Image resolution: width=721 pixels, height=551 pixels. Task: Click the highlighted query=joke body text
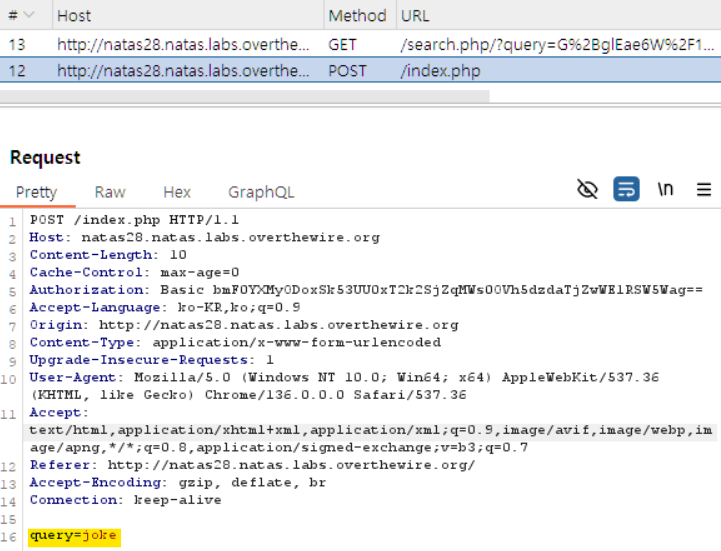[x=74, y=536]
